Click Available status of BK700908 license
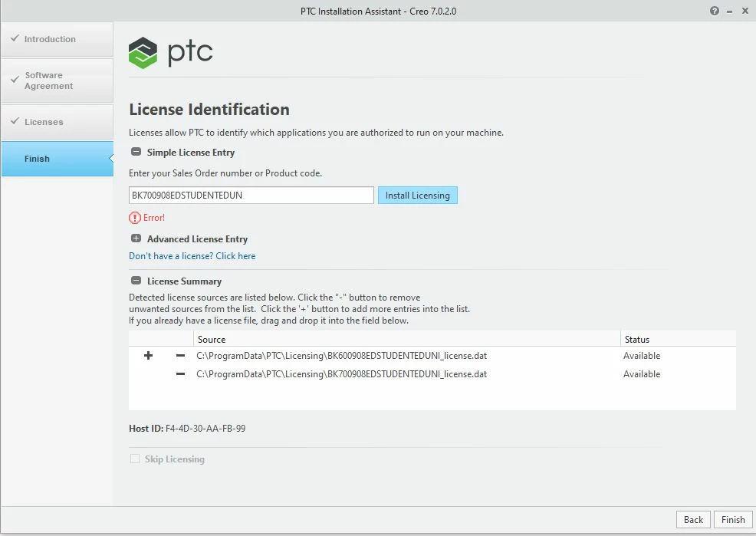This screenshot has height=536, width=756. click(642, 374)
